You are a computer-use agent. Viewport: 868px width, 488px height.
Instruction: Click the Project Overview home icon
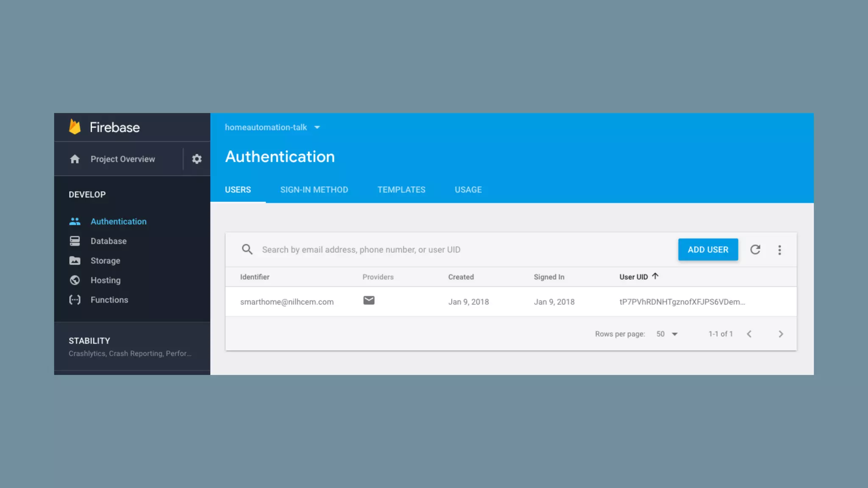[x=75, y=159]
